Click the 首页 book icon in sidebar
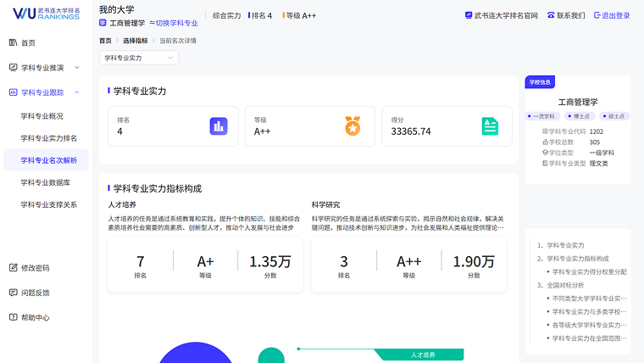The height and width of the screenshot is (363, 644). point(14,42)
